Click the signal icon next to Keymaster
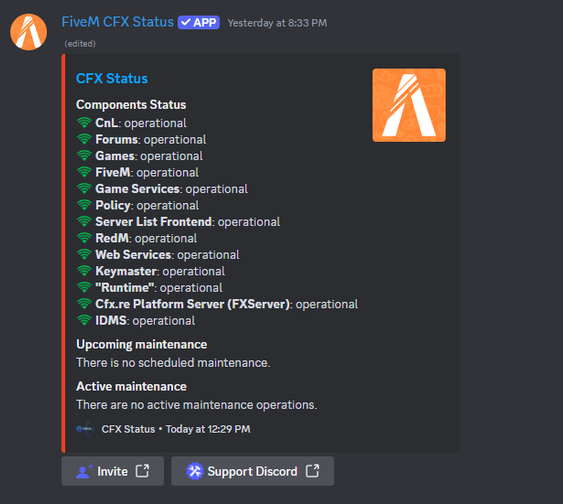Screen dimensions: 563x504 coord(84,271)
